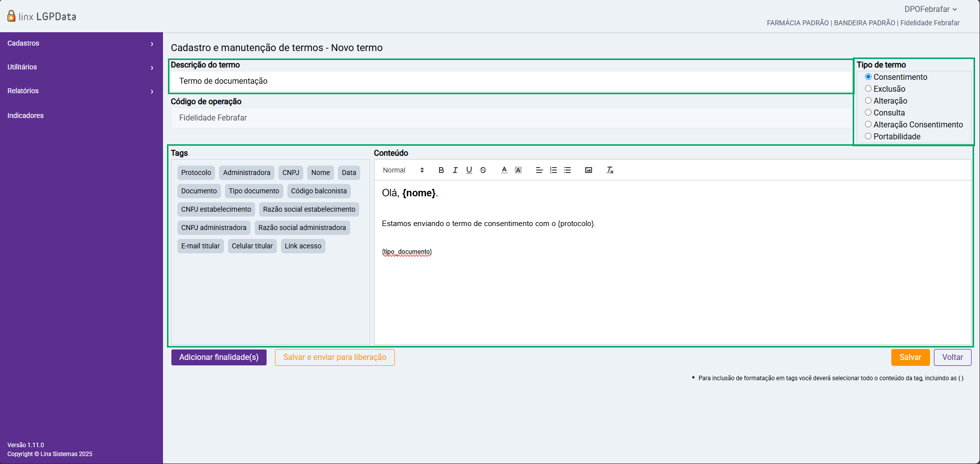Insert the Nome tag

tap(321, 173)
